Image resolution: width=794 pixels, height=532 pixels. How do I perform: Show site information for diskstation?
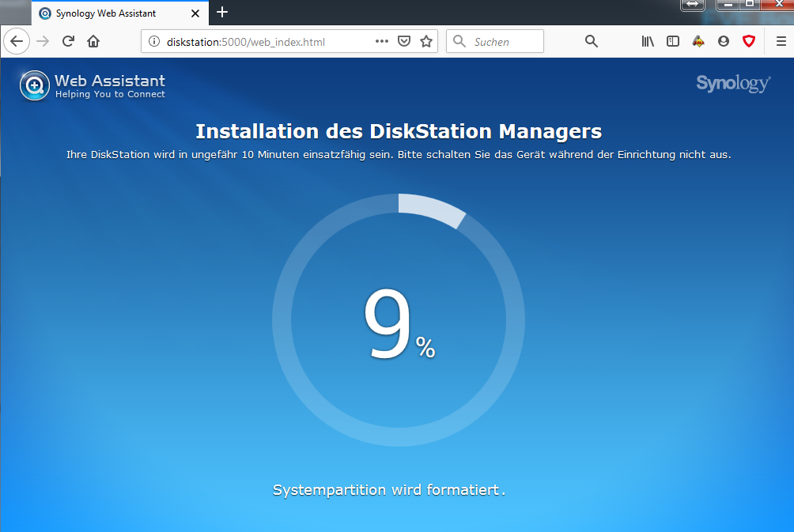pos(154,42)
